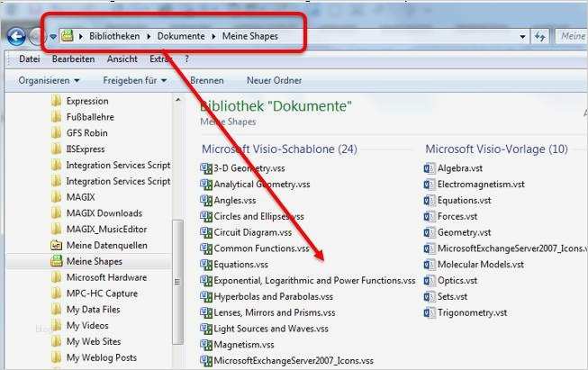Select Dokumente in the address breadcrumb

coord(181,36)
